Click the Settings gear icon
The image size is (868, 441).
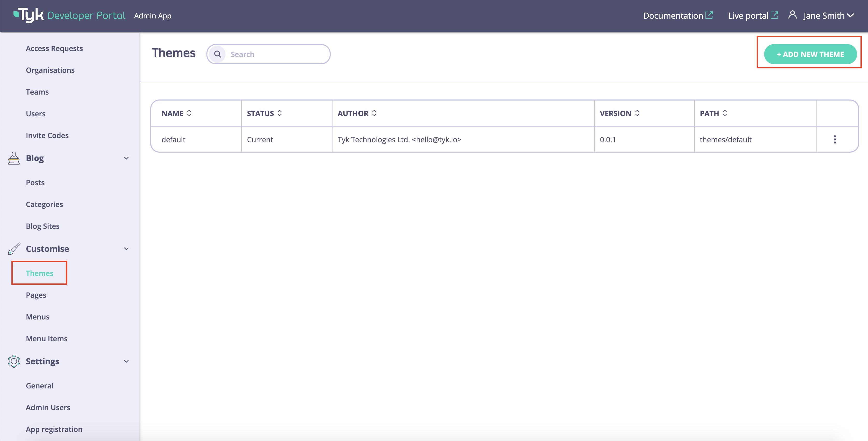13,361
